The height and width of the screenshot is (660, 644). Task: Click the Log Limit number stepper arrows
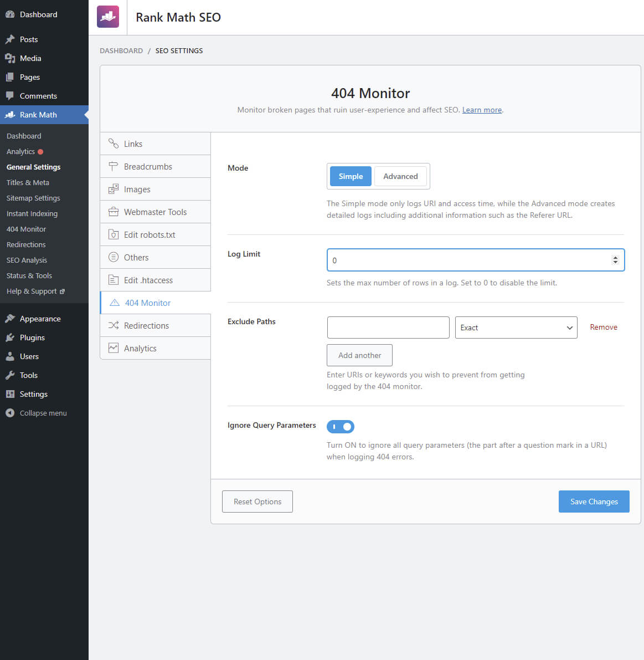pyautogui.click(x=615, y=260)
